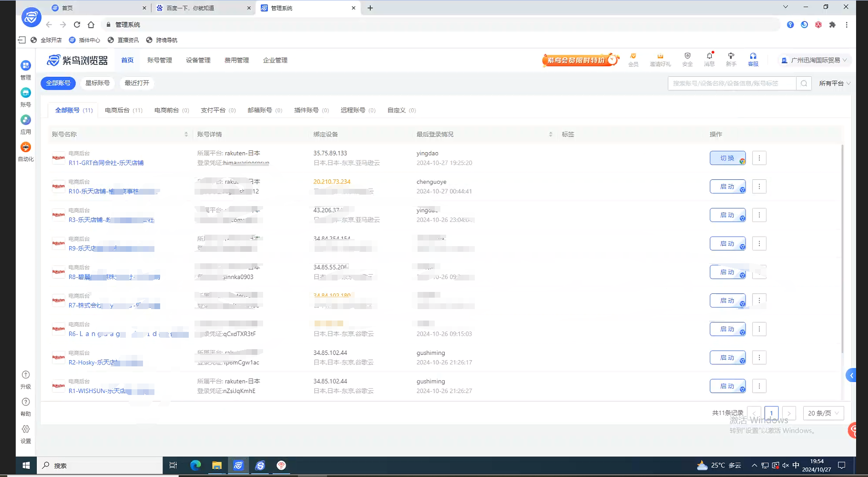Open the 账号管理 menu

[x=159, y=60]
